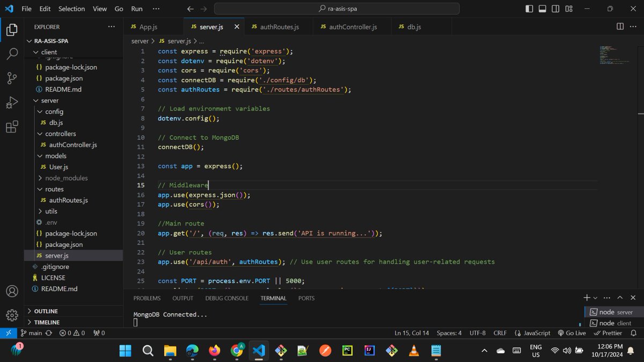Toggle the secondary side bar layout icon
This screenshot has width=644, height=362.
pos(556,9)
